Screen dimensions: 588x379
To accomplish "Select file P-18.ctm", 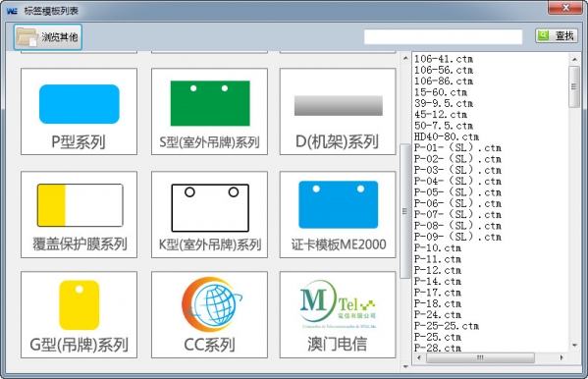I will [438, 304].
